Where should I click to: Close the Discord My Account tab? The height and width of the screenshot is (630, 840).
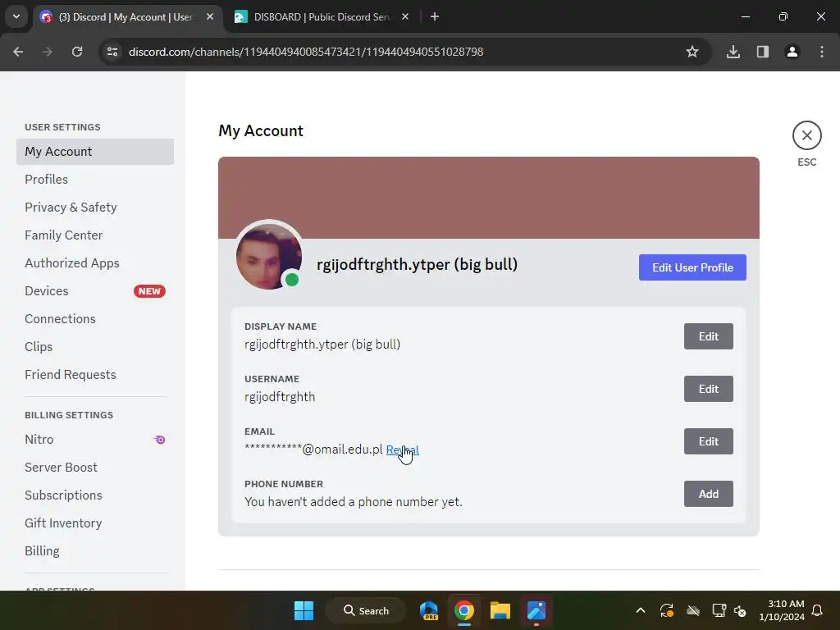point(210,16)
